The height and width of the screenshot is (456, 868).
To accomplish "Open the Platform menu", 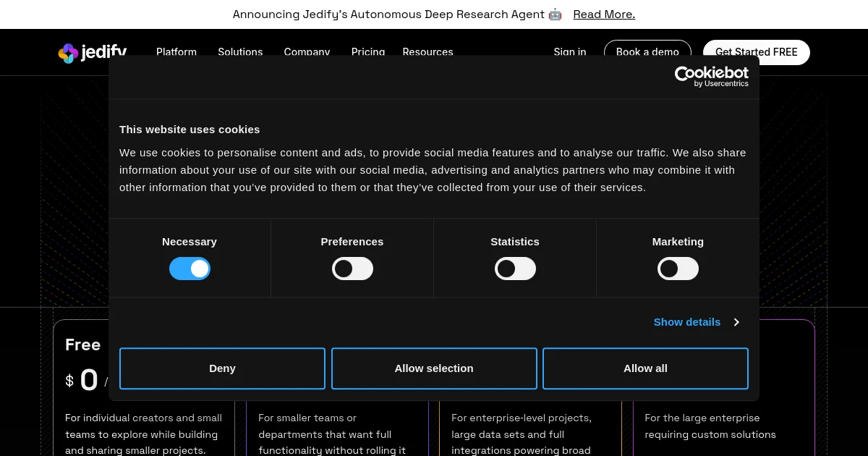I will click(176, 52).
